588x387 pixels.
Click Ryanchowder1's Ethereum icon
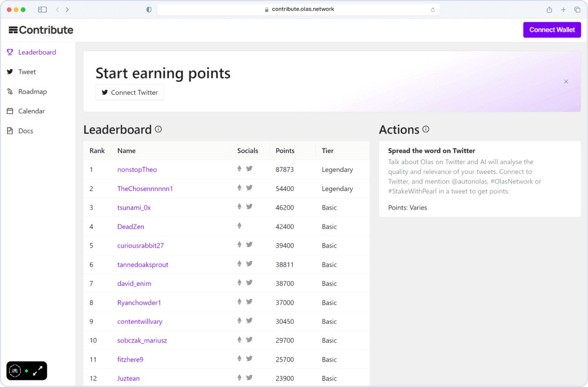point(239,302)
